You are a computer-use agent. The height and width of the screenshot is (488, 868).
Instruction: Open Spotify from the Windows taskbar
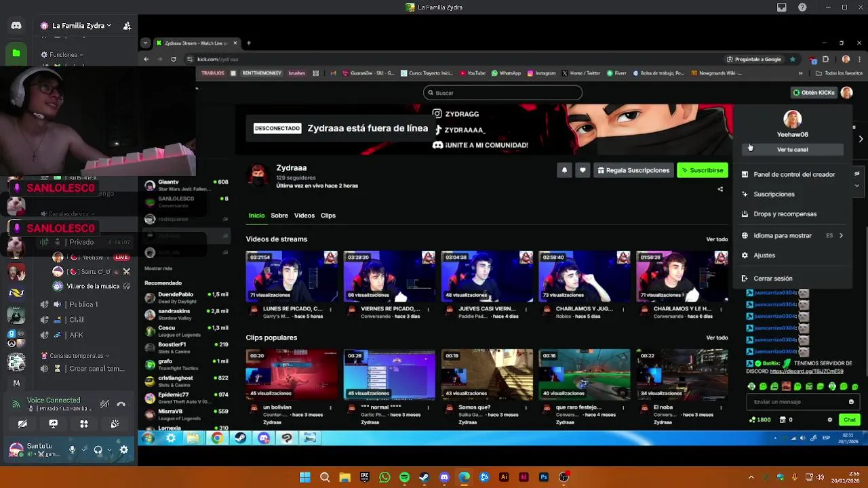(x=405, y=477)
